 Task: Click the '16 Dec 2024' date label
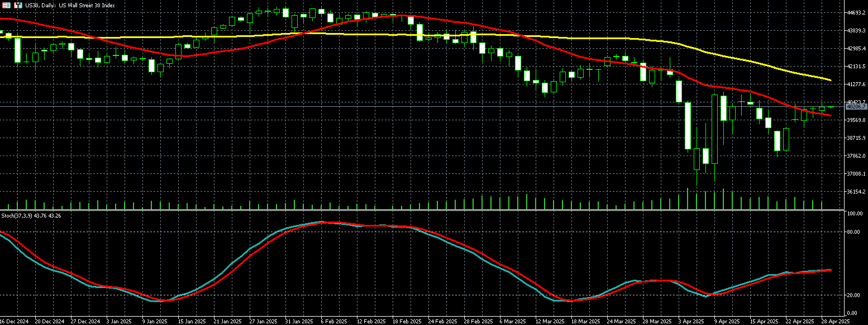14,322
